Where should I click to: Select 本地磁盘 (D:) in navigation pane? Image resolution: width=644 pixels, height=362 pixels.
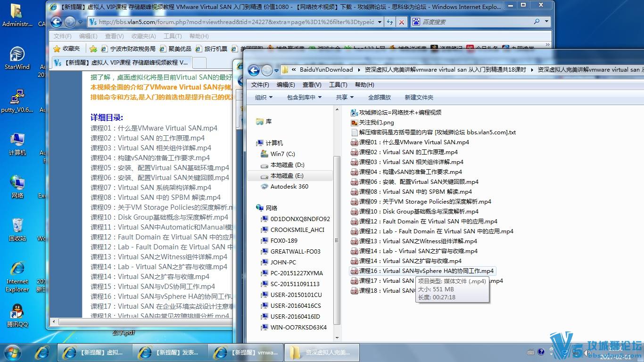[x=282, y=165]
